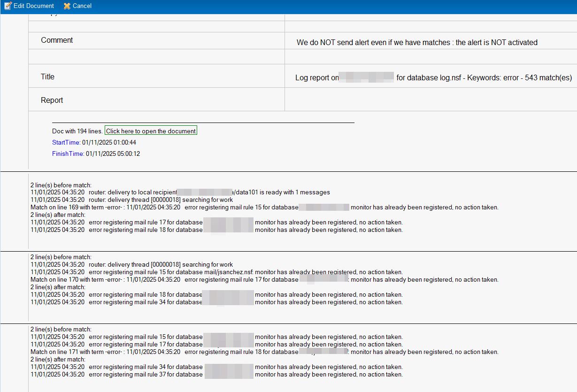
Task: Select the Comment field label
Action: 57,40
